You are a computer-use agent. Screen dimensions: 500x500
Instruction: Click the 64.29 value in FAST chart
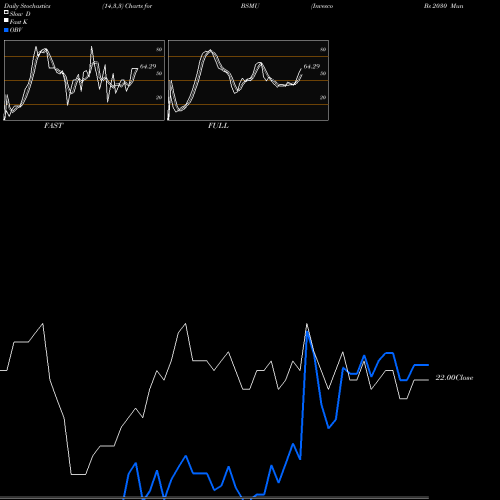coord(148,66)
